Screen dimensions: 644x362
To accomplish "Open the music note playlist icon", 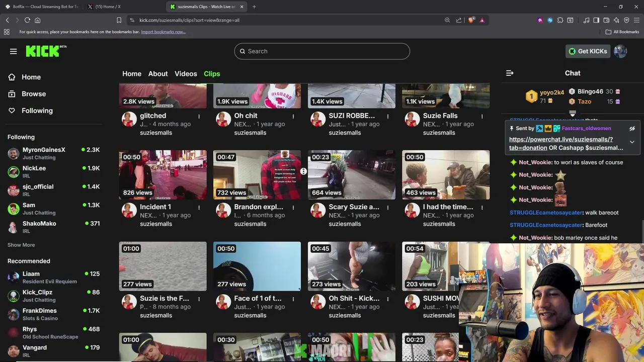I will 586,20.
